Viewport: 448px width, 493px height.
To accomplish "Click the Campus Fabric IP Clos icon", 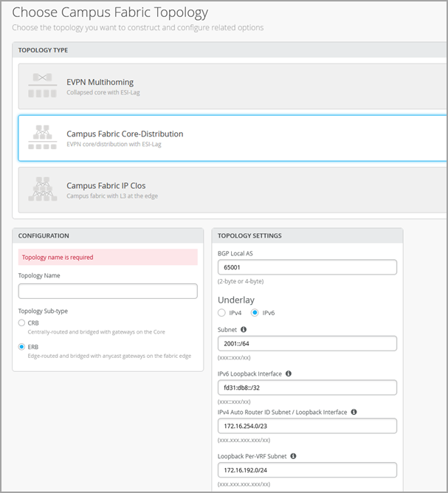I will [42, 190].
